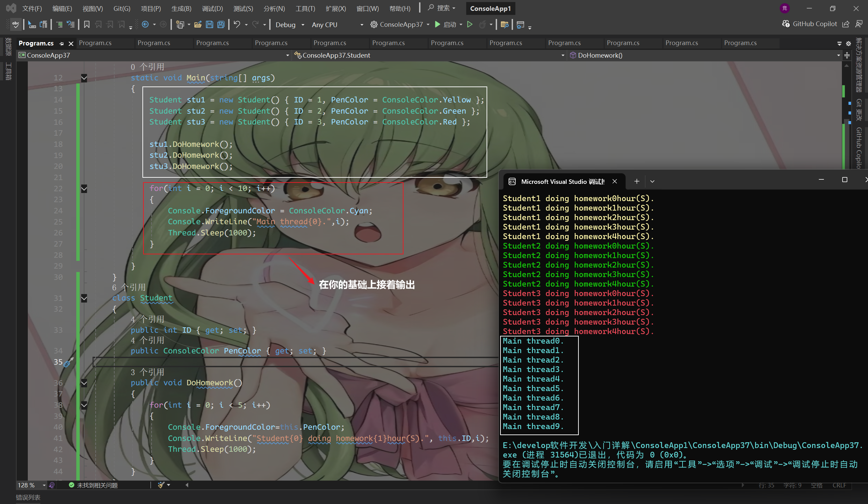The image size is (868, 504).
Task: Start debugging with the 启动 button
Action: 446,24
